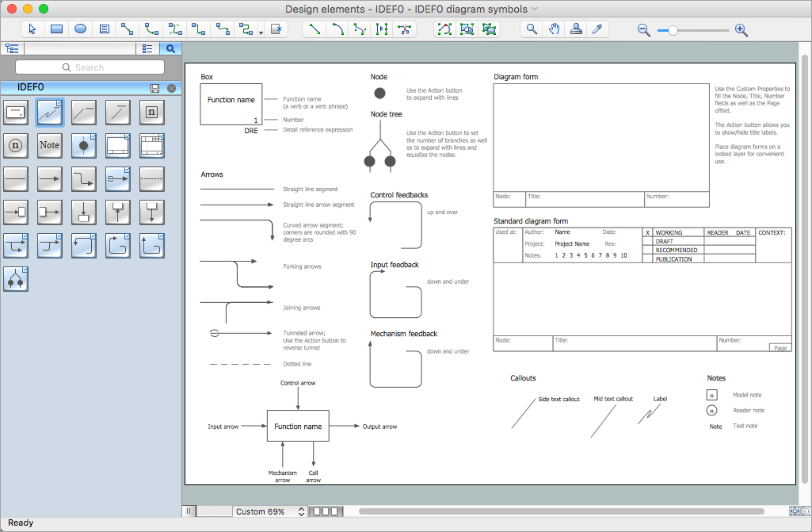Select the eyedropper tool

597,29
